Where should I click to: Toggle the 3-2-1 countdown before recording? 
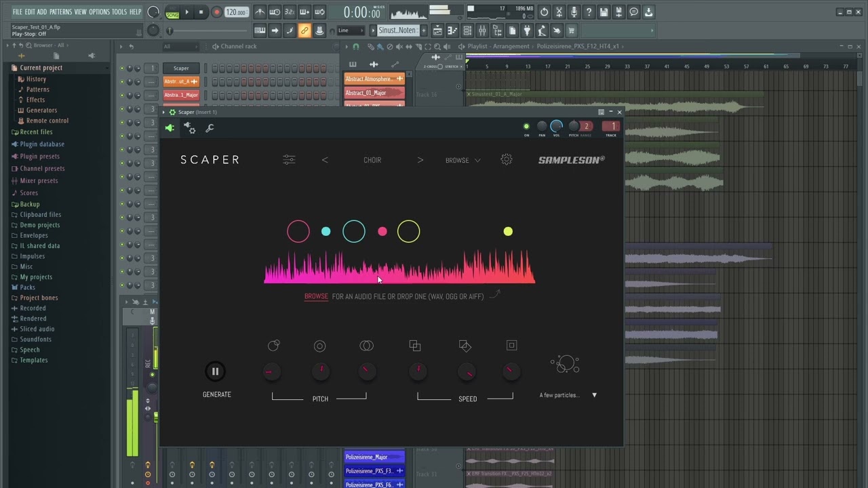290,12
